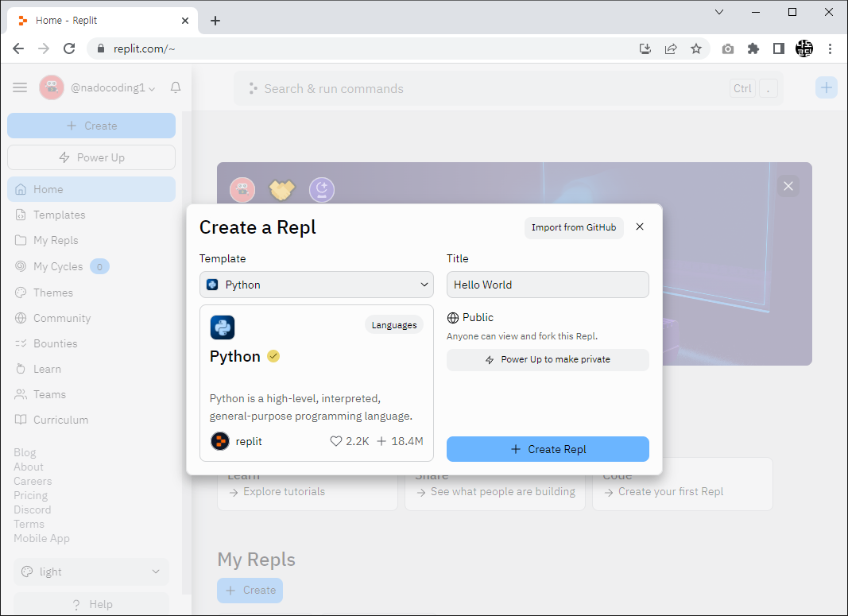Dismiss the welcome banner with X
Viewport: 848px width, 616px height.
pos(788,186)
